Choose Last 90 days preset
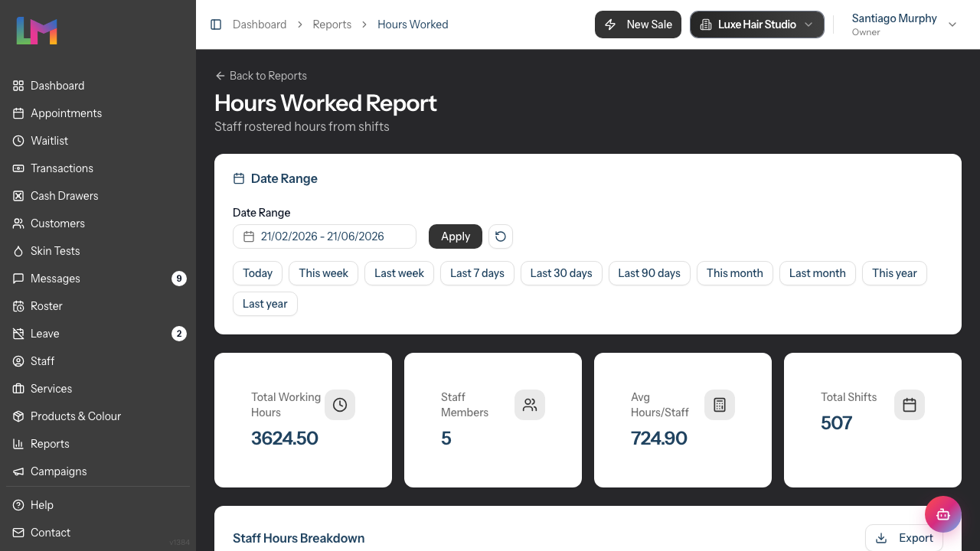Viewport: 980px width, 551px height. click(x=649, y=273)
